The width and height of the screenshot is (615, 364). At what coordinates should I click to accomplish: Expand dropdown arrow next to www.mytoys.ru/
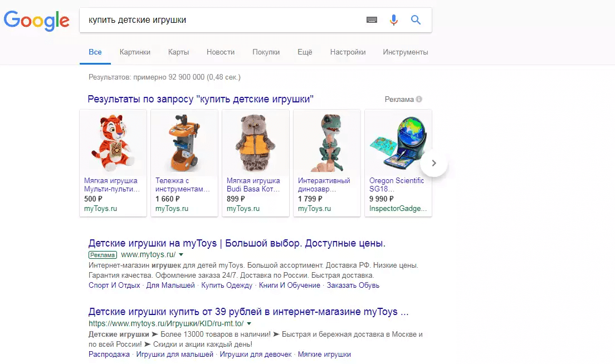pyautogui.click(x=181, y=255)
